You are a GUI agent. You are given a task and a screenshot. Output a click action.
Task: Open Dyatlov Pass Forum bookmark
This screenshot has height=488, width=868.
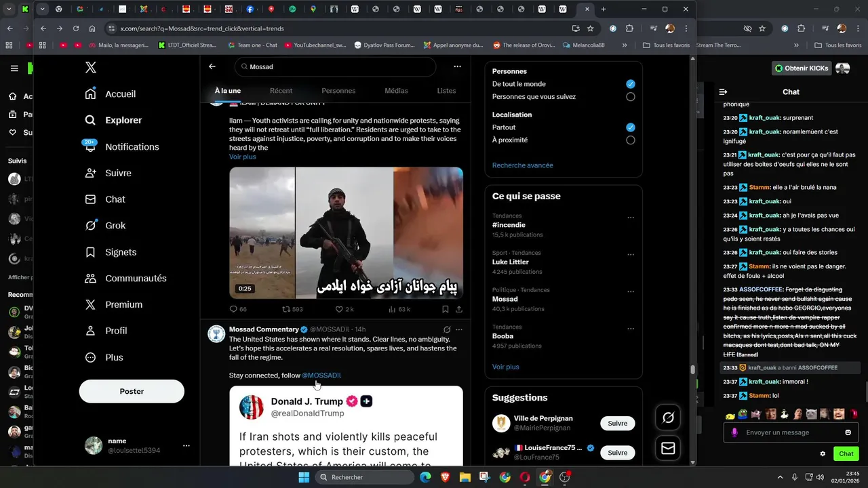coord(384,45)
